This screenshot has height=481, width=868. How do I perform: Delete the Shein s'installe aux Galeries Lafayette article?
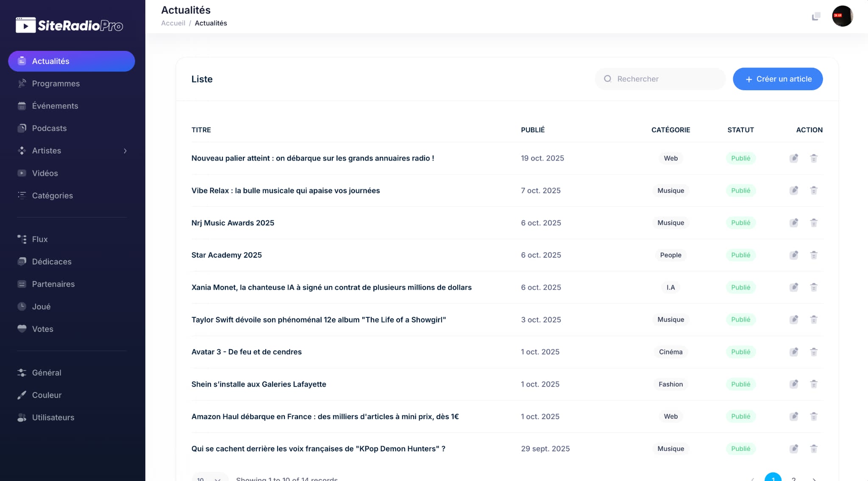pos(814,384)
